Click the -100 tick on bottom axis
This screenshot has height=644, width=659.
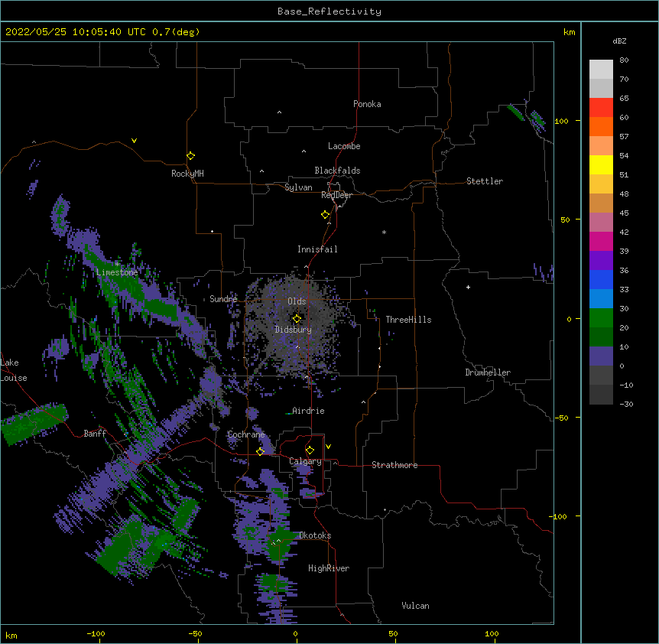(x=96, y=633)
